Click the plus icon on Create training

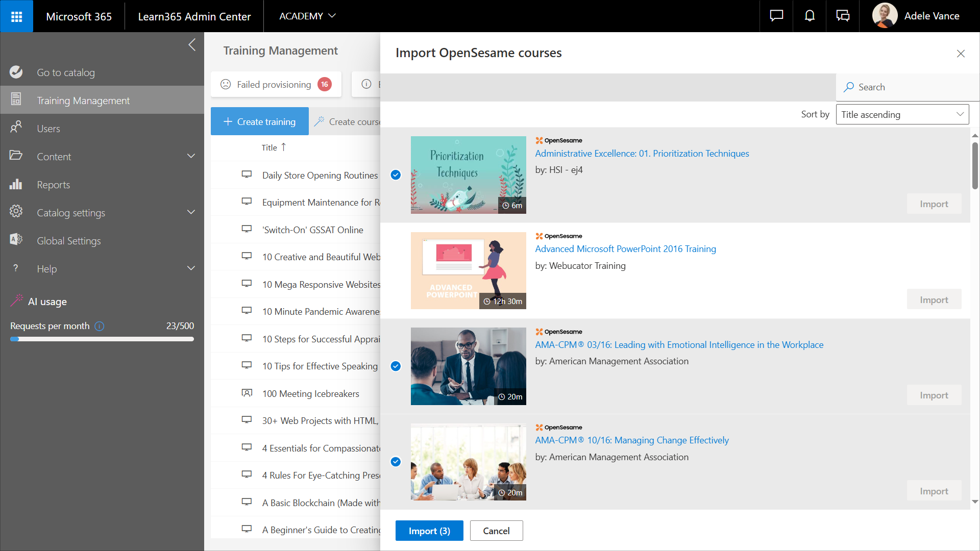click(228, 121)
